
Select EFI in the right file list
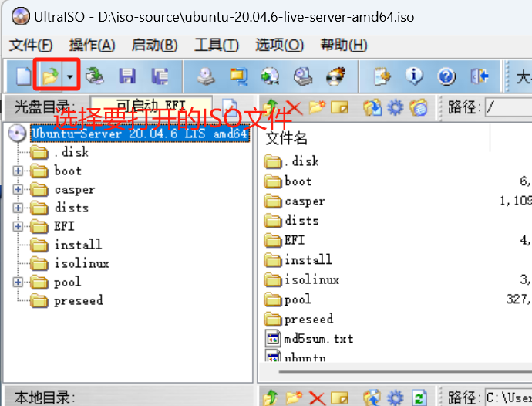(x=295, y=240)
